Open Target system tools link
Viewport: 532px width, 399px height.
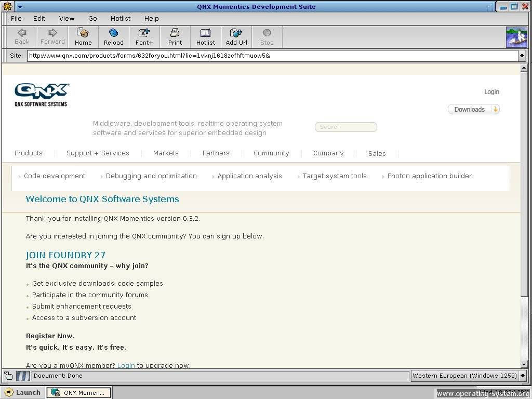[335, 176]
